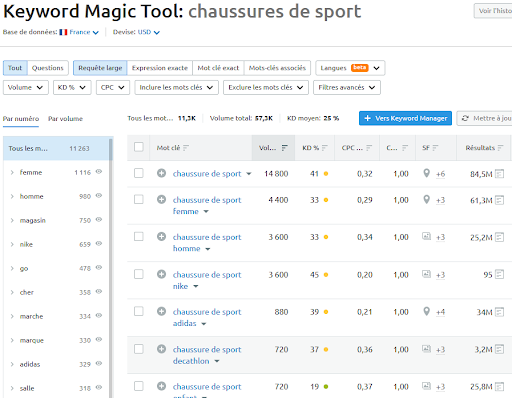
Task: Sort by KD % column sort icon
Action: coord(325,148)
